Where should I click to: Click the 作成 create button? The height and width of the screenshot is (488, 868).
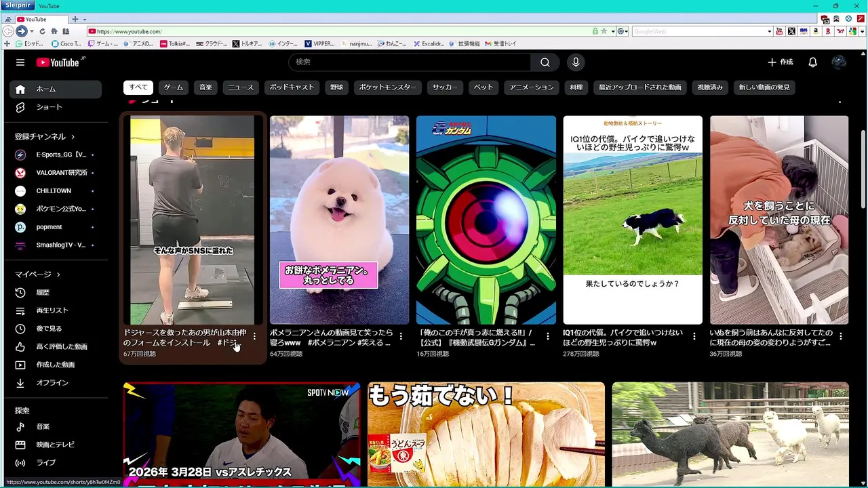(781, 62)
